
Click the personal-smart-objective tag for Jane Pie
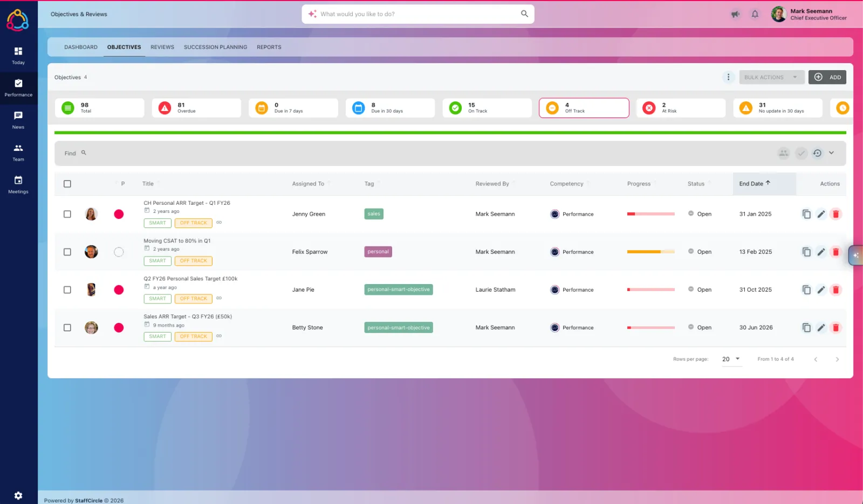coord(399,289)
